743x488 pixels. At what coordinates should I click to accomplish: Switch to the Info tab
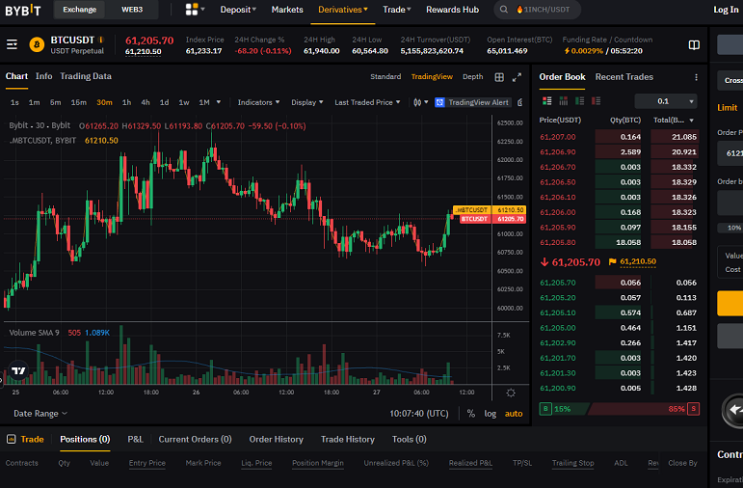coord(44,76)
